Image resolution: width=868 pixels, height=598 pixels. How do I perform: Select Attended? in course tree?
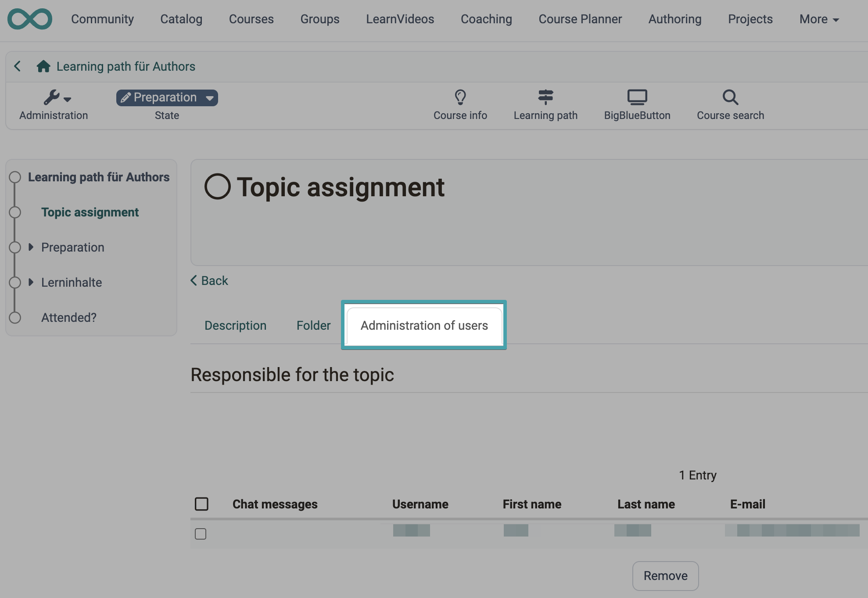point(69,318)
